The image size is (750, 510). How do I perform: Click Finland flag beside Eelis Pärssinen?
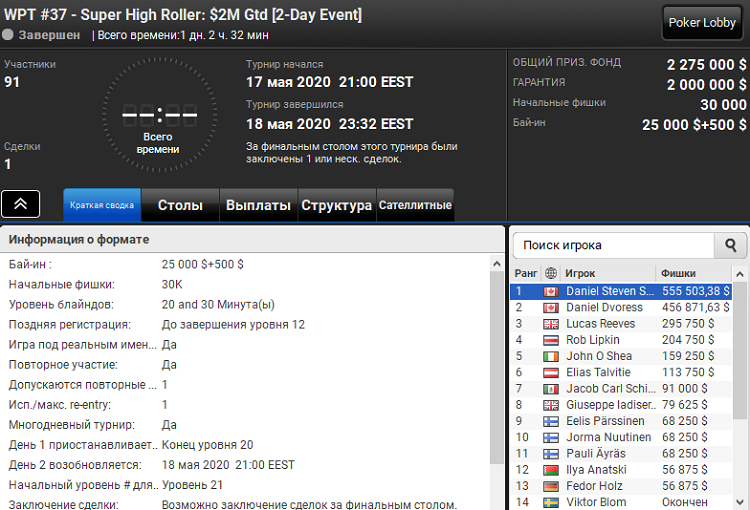[551, 422]
